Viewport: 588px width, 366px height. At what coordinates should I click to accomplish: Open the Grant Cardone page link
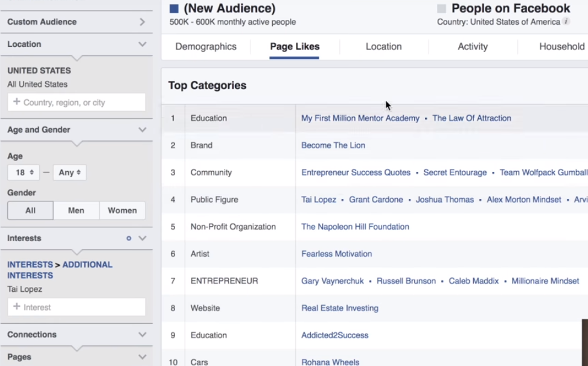(375, 200)
